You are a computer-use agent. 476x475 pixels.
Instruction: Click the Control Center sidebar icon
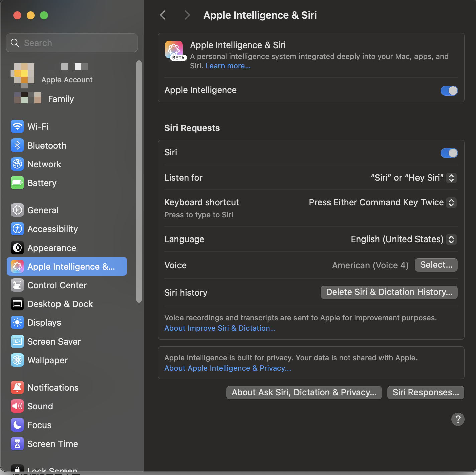17,285
